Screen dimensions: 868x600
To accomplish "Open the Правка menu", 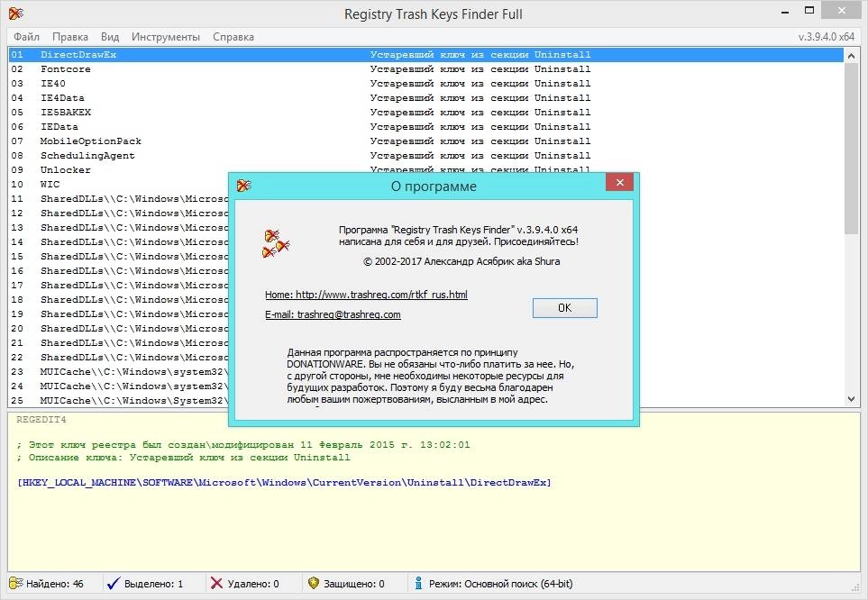I will pyautogui.click(x=70, y=37).
